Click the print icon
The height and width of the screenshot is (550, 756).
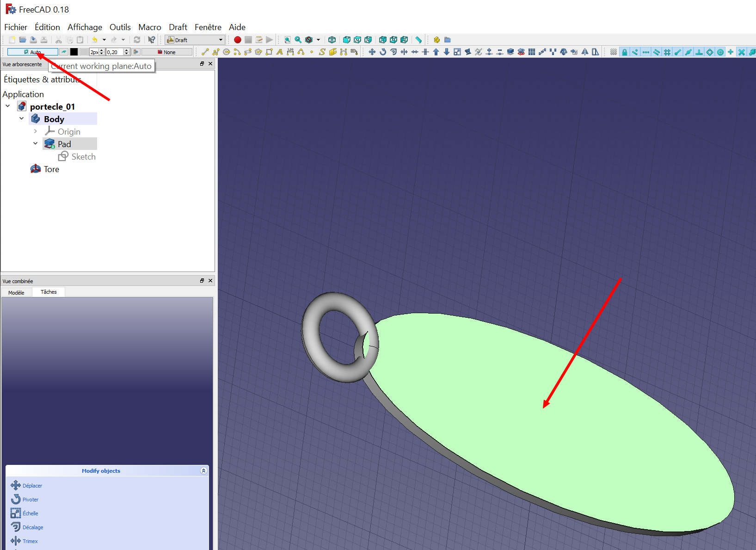coord(44,40)
